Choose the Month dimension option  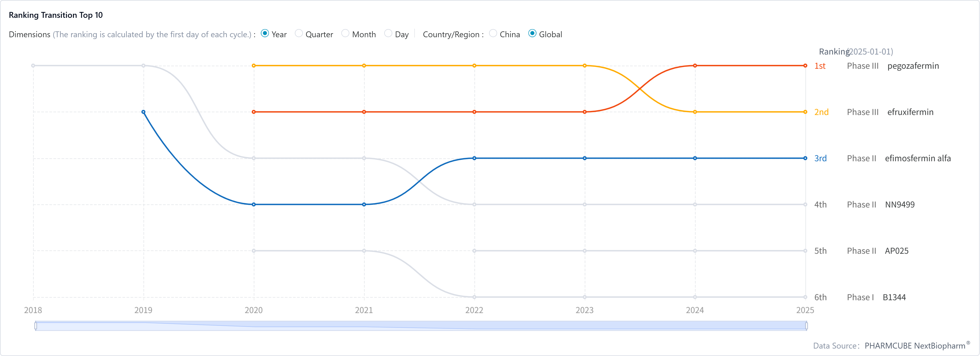[x=345, y=34]
